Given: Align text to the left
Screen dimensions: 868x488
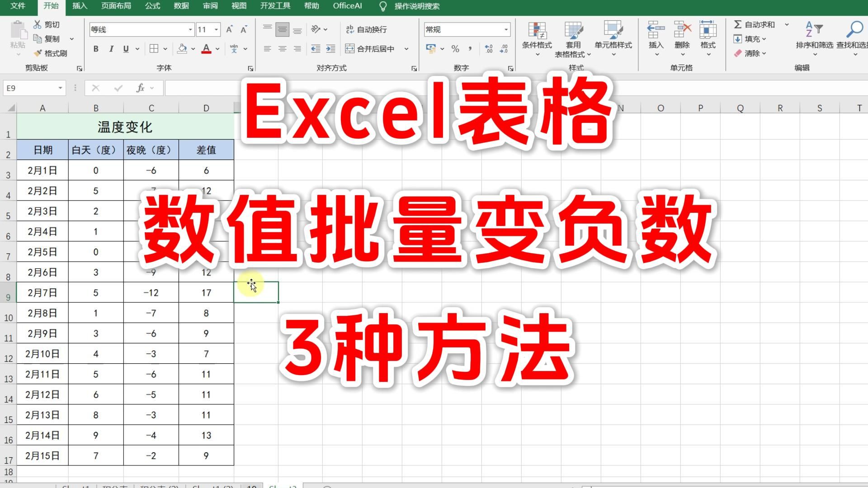Looking at the screenshot, I should coord(268,49).
